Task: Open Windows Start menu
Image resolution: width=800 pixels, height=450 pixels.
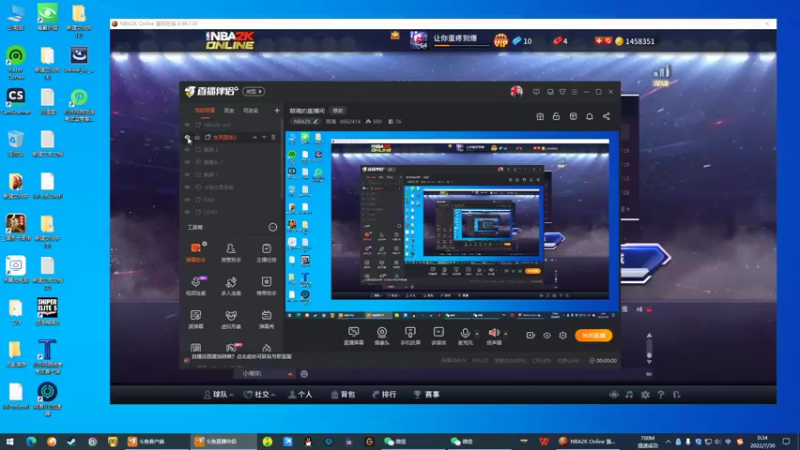Action: click(10, 442)
